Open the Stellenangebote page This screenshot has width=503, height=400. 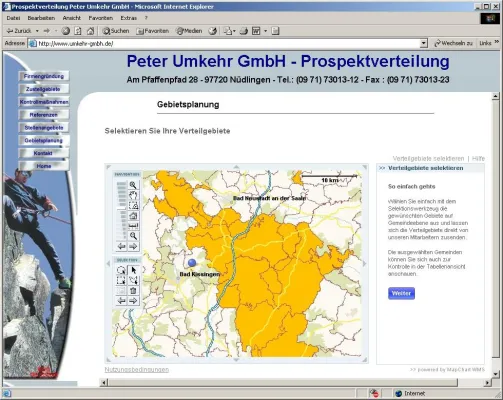[44, 128]
